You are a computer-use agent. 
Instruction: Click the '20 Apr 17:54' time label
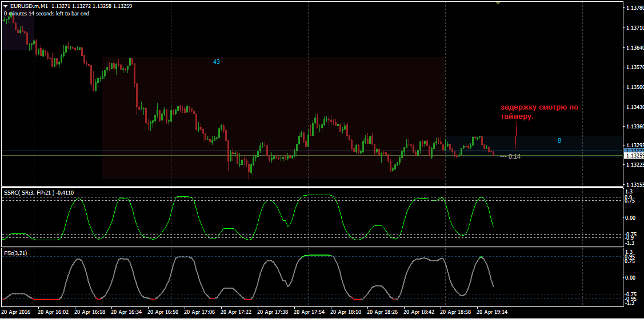(x=309, y=312)
